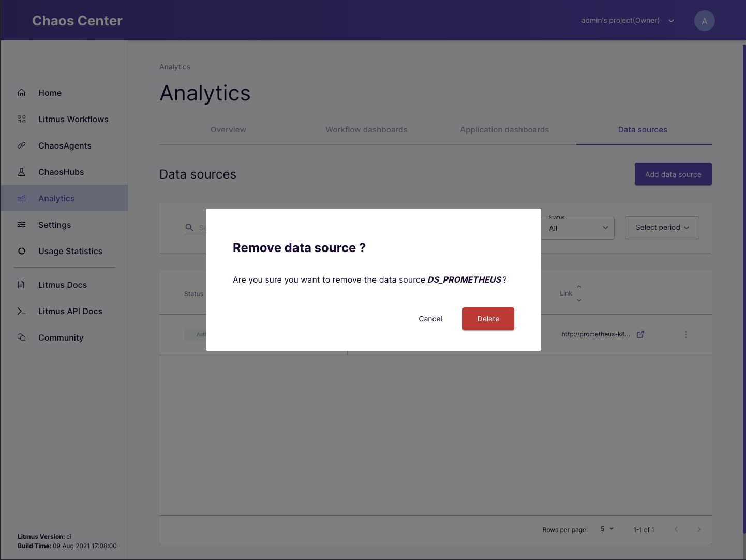The width and height of the screenshot is (746, 560).
Task: Click the ChaosAgents link icon
Action: tap(21, 145)
